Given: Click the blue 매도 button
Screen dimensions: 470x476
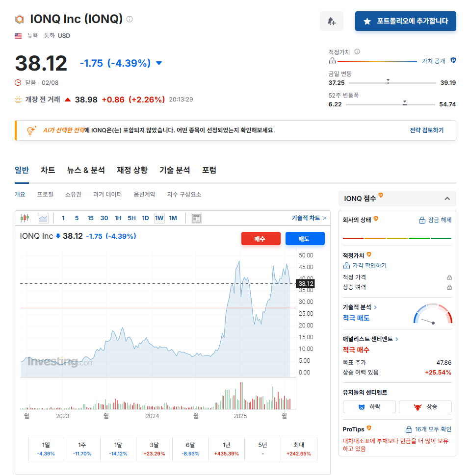Looking at the screenshot, I should [x=305, y=239].
